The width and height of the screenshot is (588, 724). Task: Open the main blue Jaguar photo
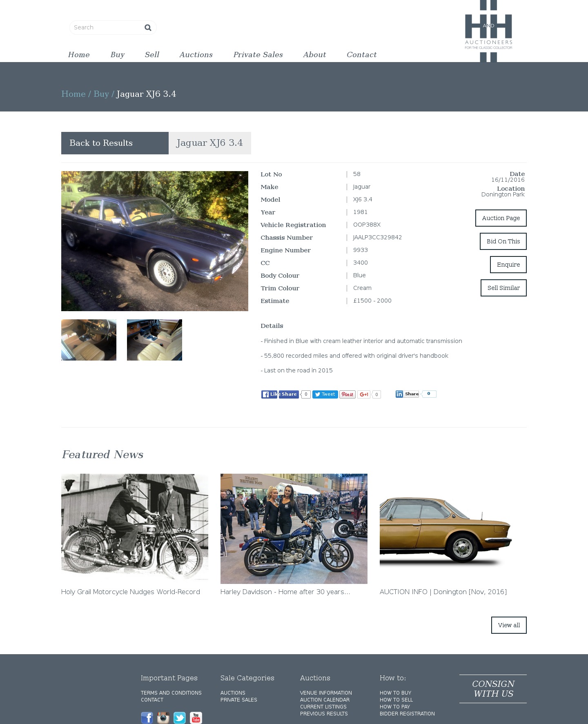click(x=155, y=241)
